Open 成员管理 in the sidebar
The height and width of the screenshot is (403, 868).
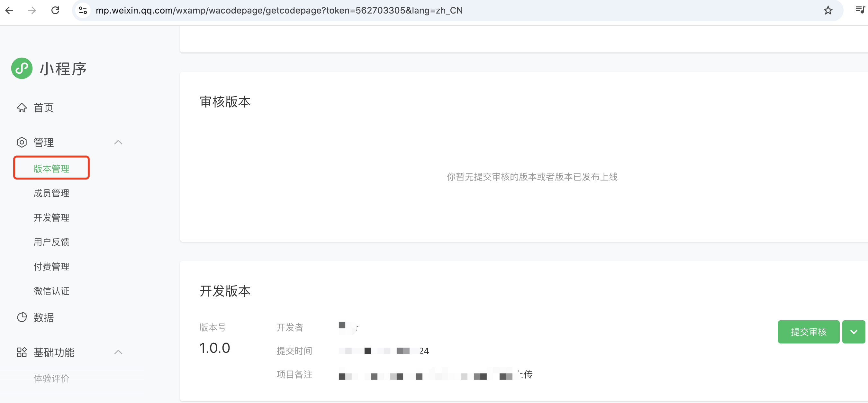tap(51, 193)
